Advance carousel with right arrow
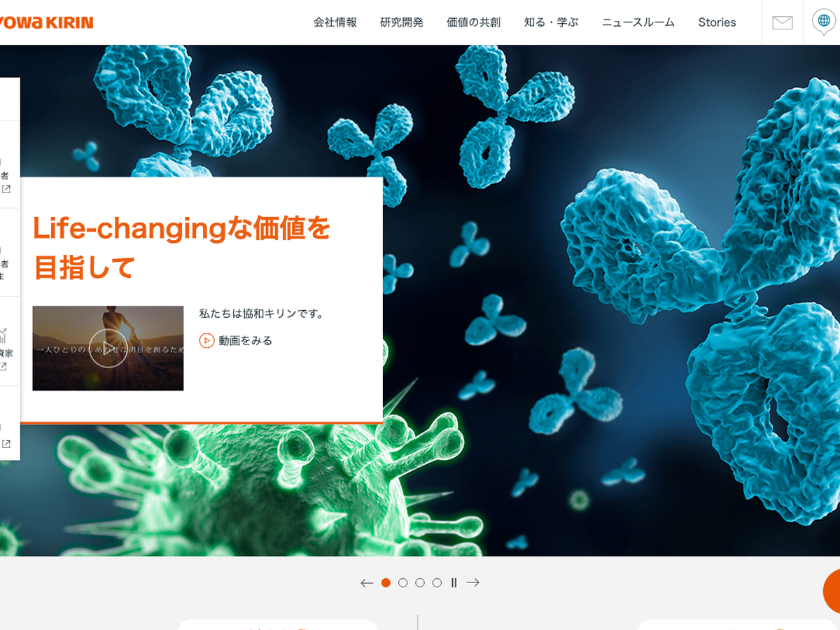This screenshot has width=840, height=630. point(473,582)
